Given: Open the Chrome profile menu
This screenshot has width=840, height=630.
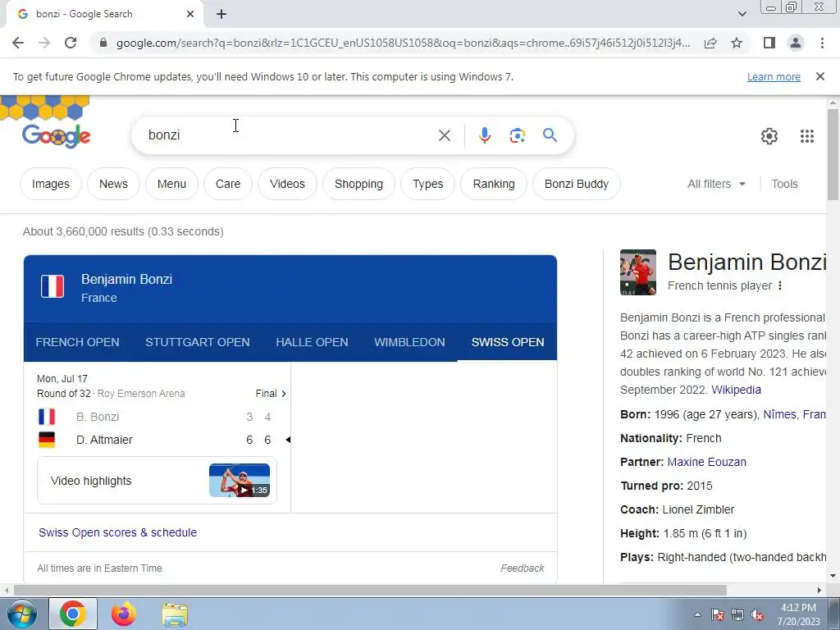Looking at the screenshot, I should click(x=796, y=43).
